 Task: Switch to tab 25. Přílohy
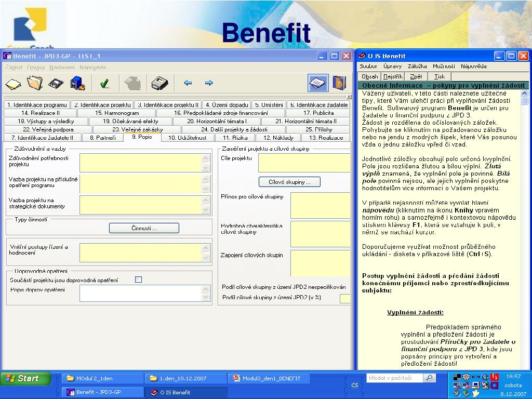point(318,129)
